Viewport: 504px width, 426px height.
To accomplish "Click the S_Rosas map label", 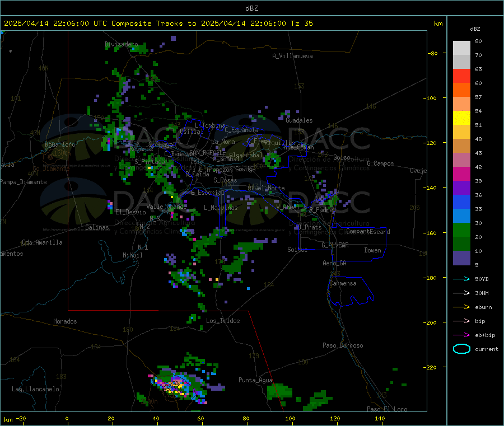I will (x=225, y=180).
